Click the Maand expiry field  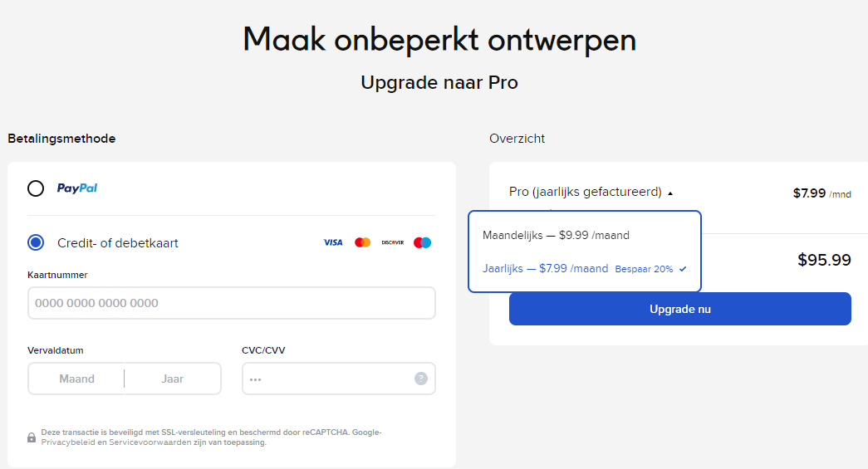coord(76,379)
